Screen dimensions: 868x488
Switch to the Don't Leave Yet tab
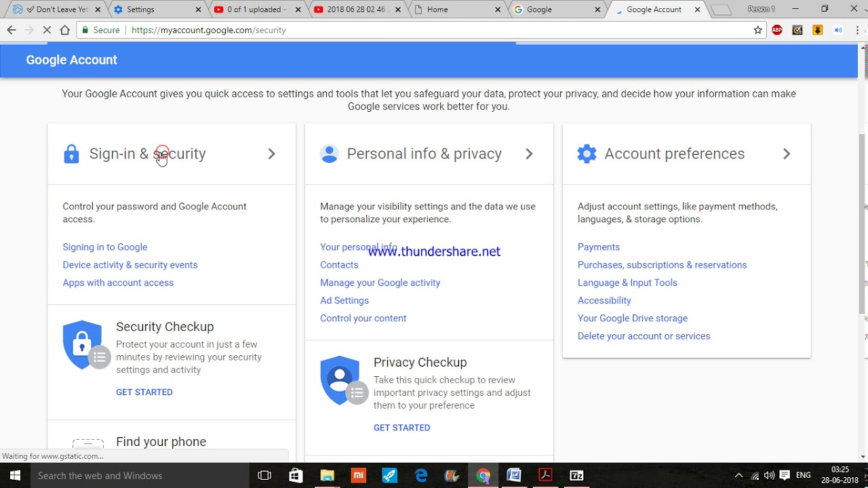coord(56,9)
